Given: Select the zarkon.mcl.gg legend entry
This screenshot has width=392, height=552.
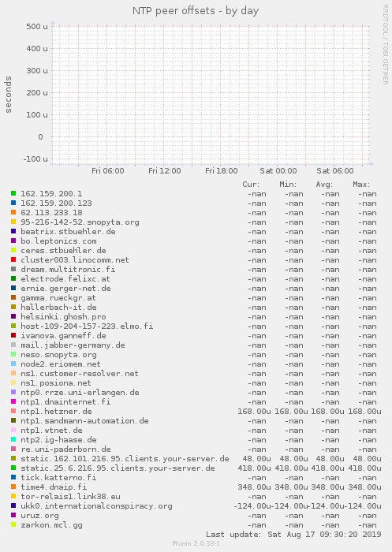Looking at the screenshot, I should click(x=51, y=525).
